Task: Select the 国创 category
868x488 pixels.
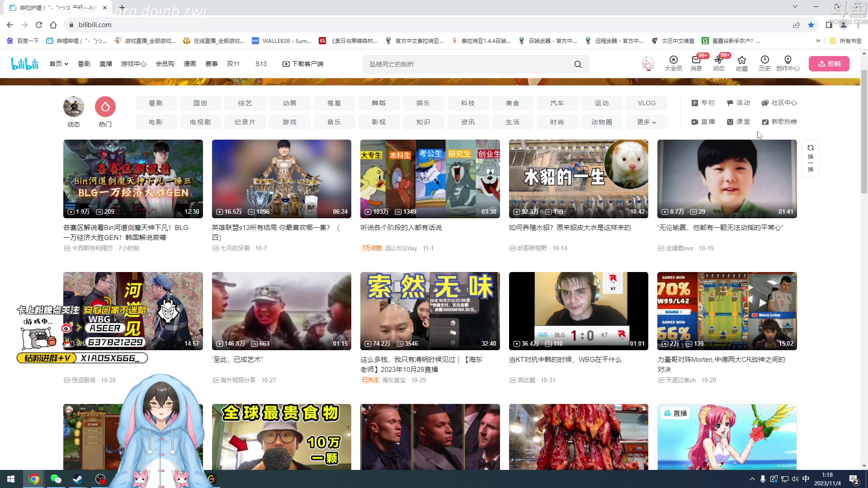Action: (x=200, y=103)
